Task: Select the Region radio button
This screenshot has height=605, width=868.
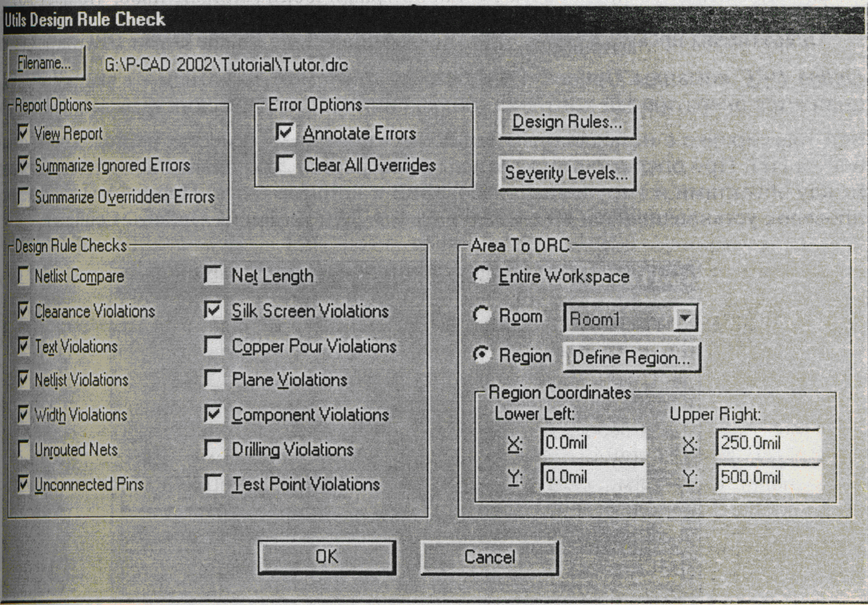Action: pyautogui.click(x=482, y=355)
